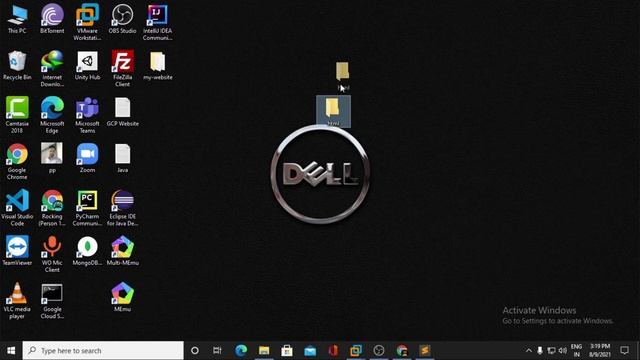Screen dimensions: 640x360
Task: Select the Recycle Bin icon
Action: pyautogui.click(x=17, y=65)
